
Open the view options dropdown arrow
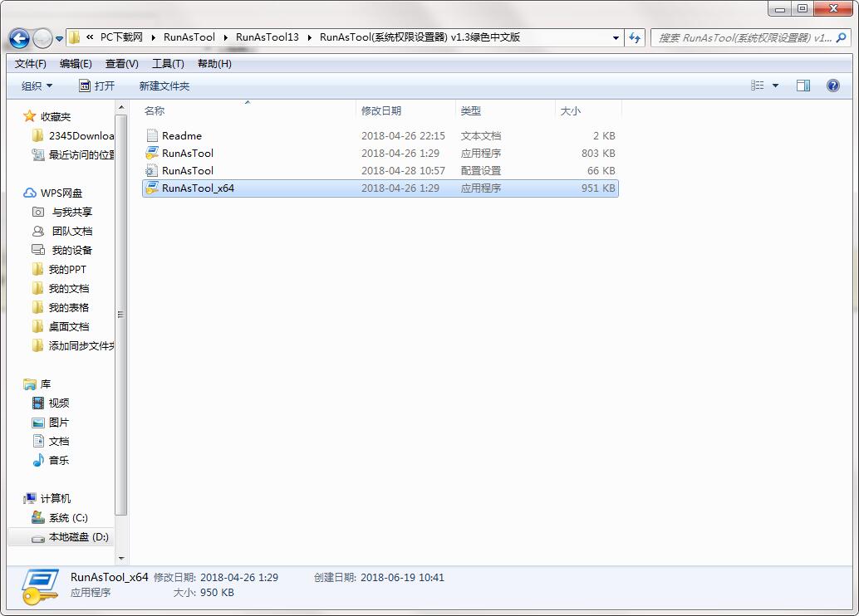[x=776, y=86]
